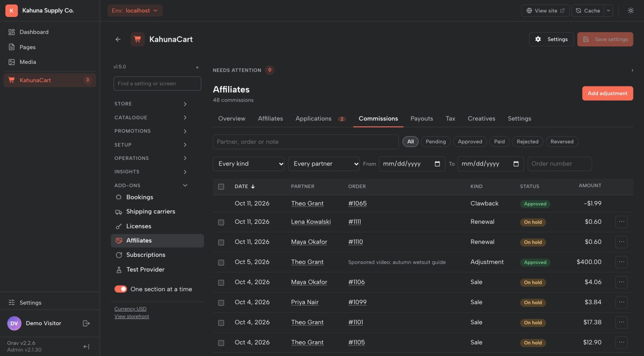Switch to the Applications tab

coord(321,119)
